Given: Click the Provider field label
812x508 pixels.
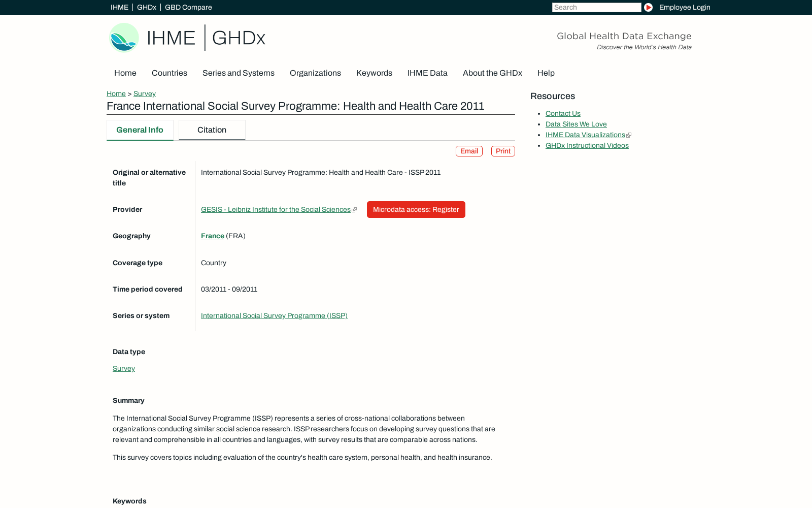Looking at the screenshot, I should pyautogui.click(x=127, y=209).
